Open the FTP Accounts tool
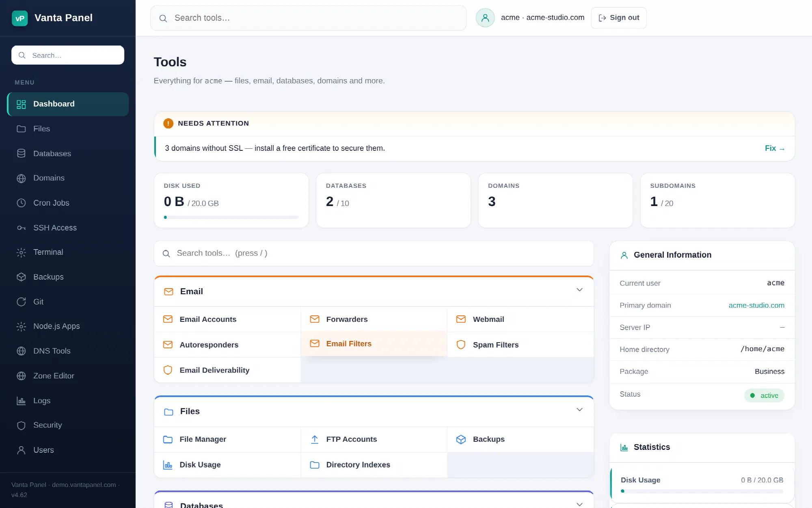 [374, 439]
